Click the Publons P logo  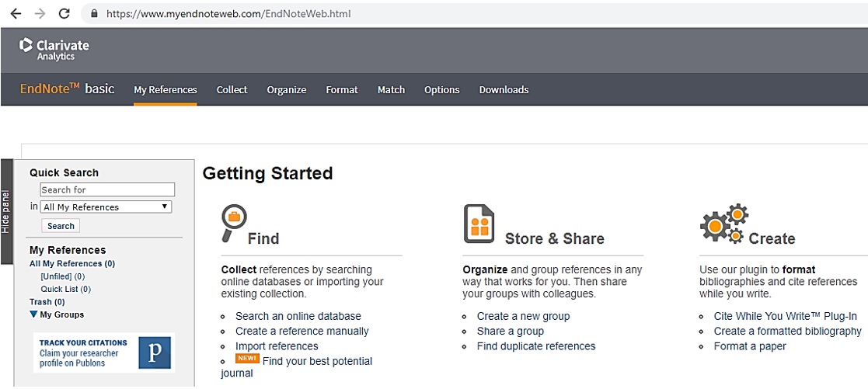click(x=155, y=353)
